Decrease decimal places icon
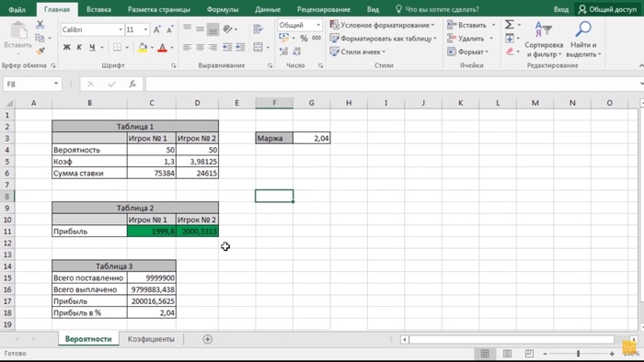 pyautogui.click(x=297, y=51)
